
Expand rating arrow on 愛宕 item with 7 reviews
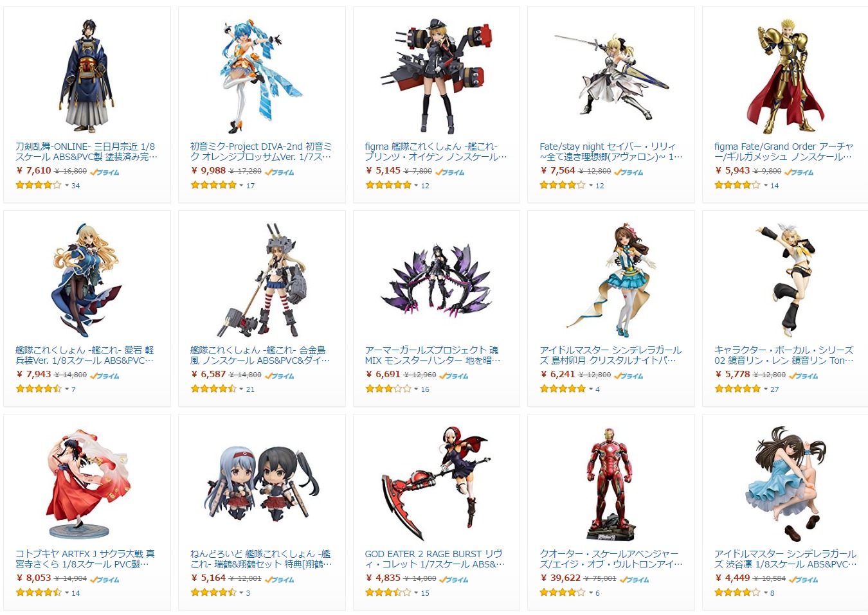(67, 389)
